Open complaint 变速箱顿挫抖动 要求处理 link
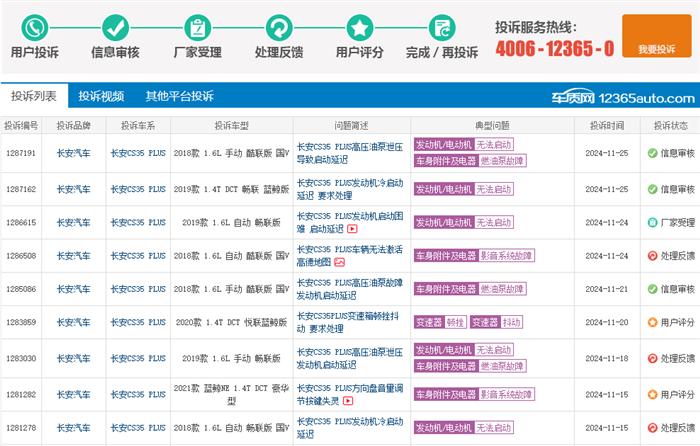Screen dimensions: 700x446 coord(347,322)
